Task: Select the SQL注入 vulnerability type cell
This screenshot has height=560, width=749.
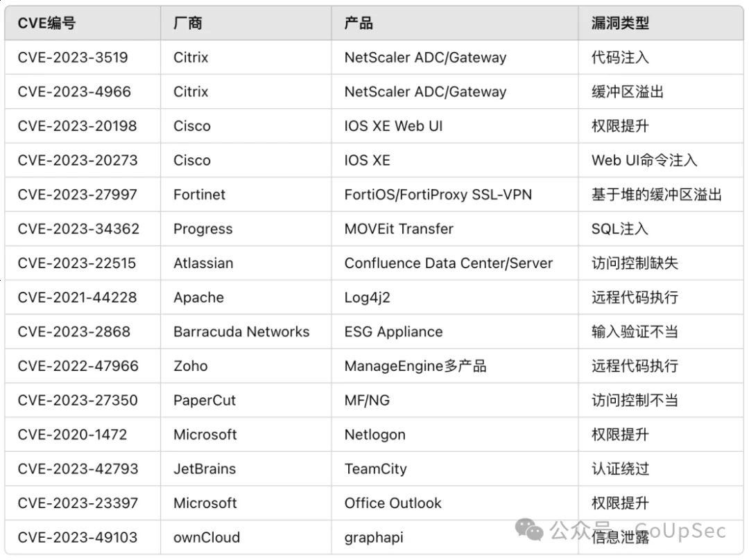Action: (x=619, y=229)
